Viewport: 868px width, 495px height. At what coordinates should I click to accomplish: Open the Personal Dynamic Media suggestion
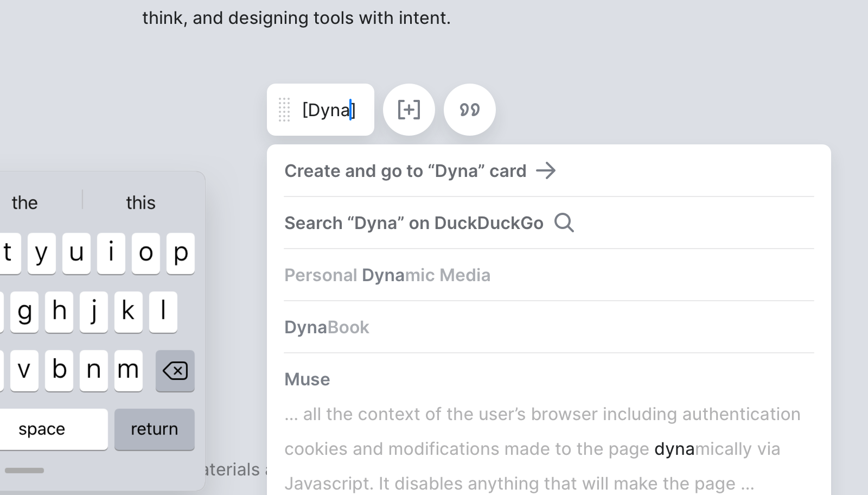[387, 275]
